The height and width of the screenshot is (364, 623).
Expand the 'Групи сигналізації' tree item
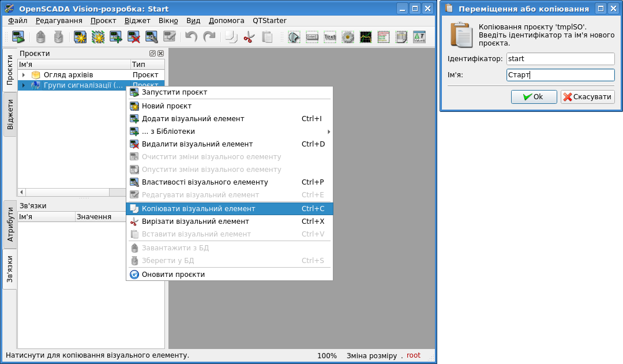(24, 85)
